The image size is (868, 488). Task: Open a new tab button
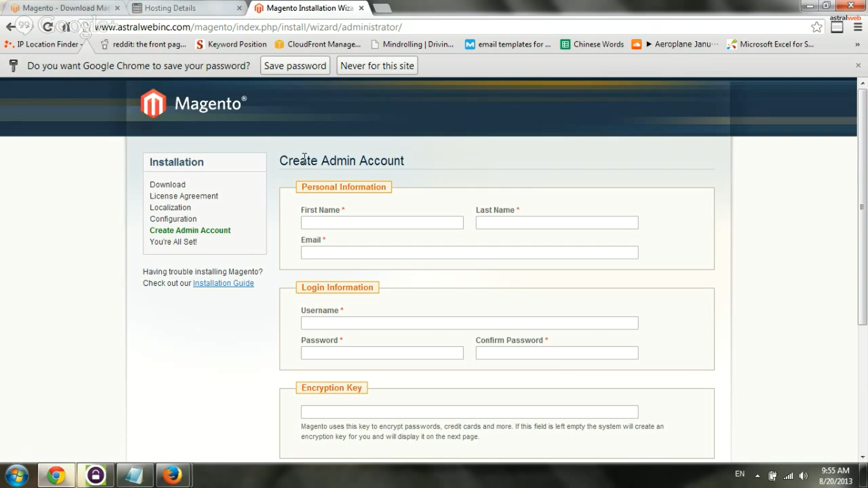382,8
